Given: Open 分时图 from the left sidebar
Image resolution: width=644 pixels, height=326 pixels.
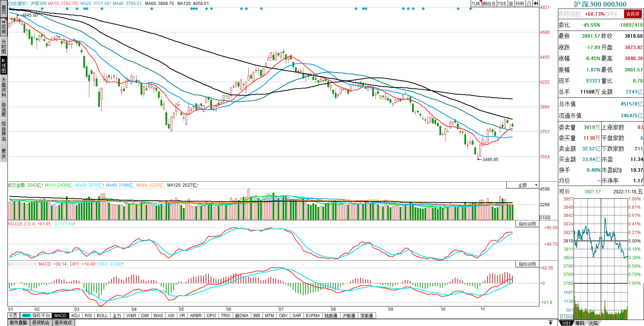Looking at the screenshot, I should 4,46.
